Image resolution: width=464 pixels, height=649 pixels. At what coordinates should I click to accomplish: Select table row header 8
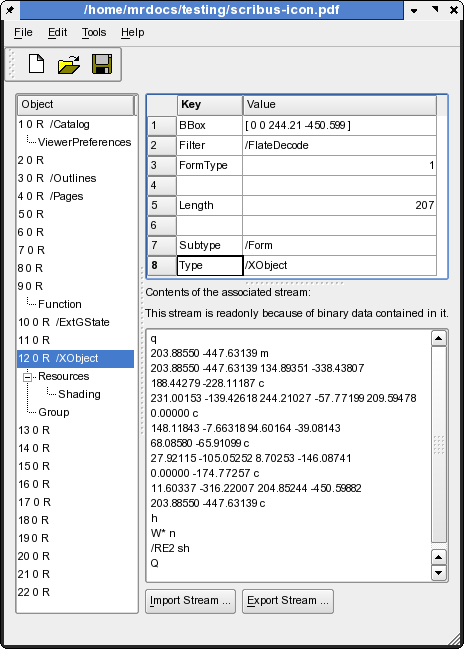click(162, 265)
